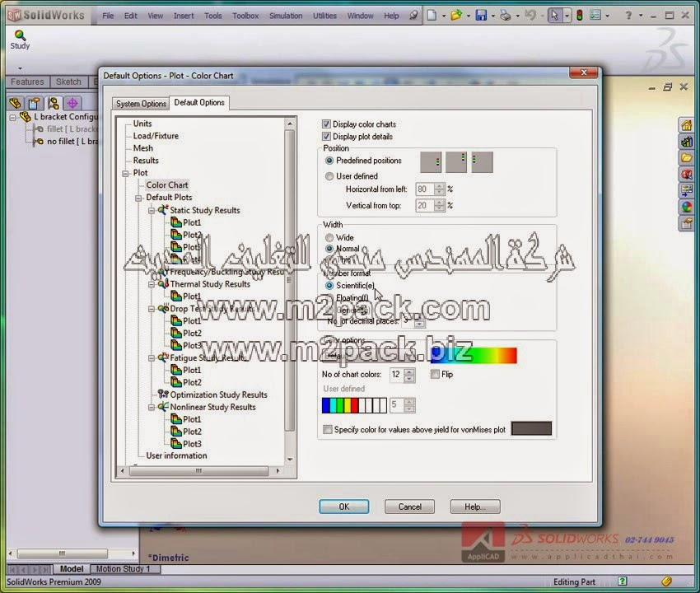Viewport: 700px width, 593px height.
Task: Click the user defined color strip
Action: coord(354,405)
